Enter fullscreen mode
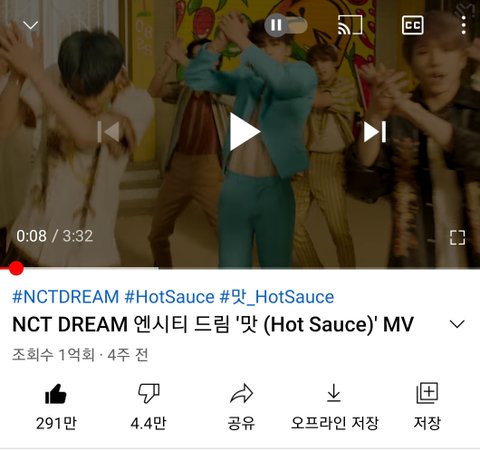This screenshot has width=480, height=451. [x=457, y=237]
